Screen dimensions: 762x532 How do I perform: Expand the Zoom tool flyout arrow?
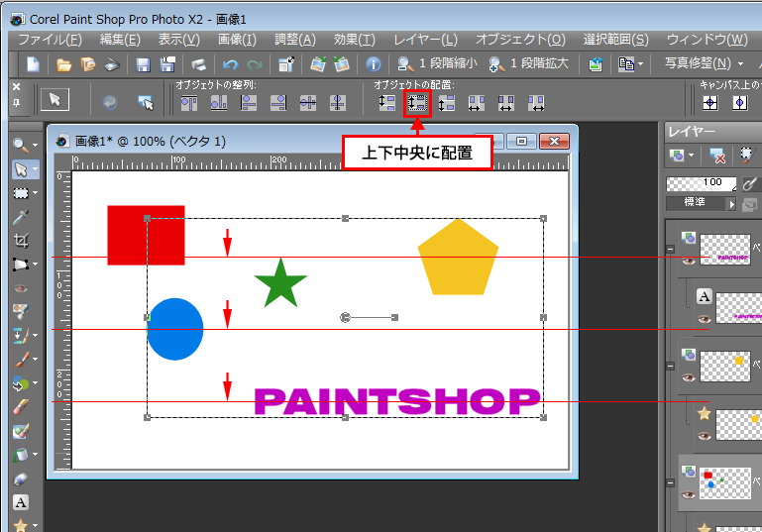(x=35, y=145)
